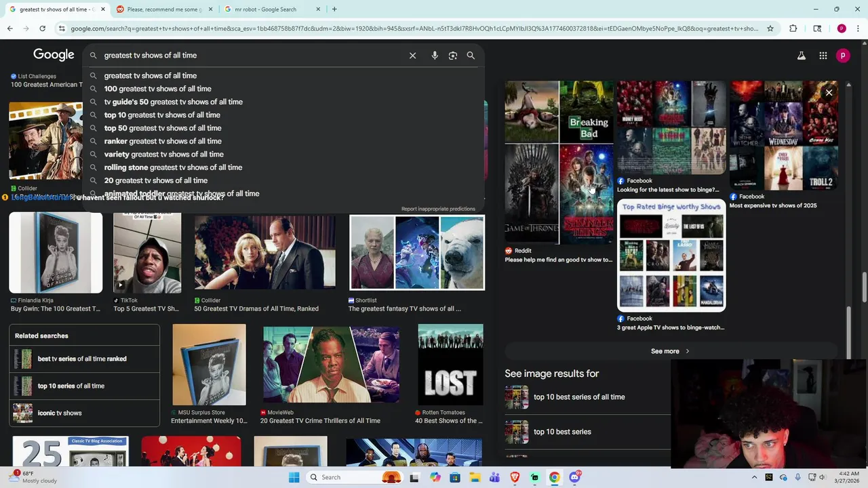Open LOST poster from Rotten Tomatoes
The image size is (868, 488).
[450, 365]
